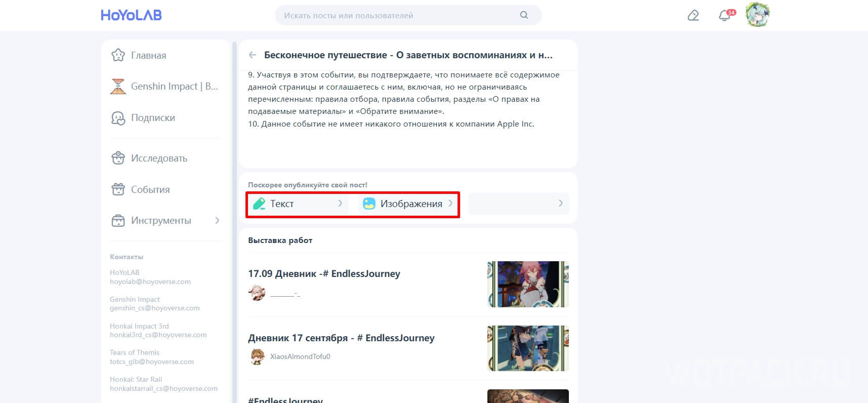Open the post editor pencil icon
This screenshot has width=868, height=403.
[693, 16]
